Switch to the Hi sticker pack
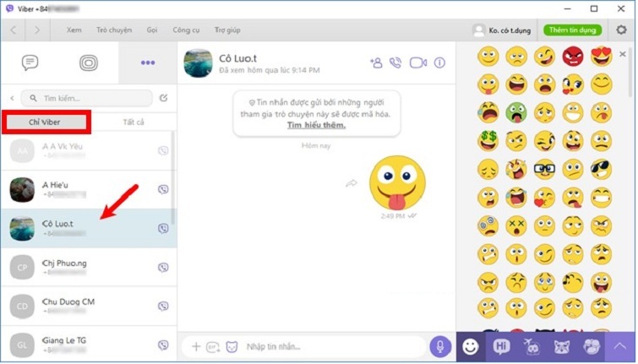The height and width of the screenshot is (364, 638). pos(501,345)
